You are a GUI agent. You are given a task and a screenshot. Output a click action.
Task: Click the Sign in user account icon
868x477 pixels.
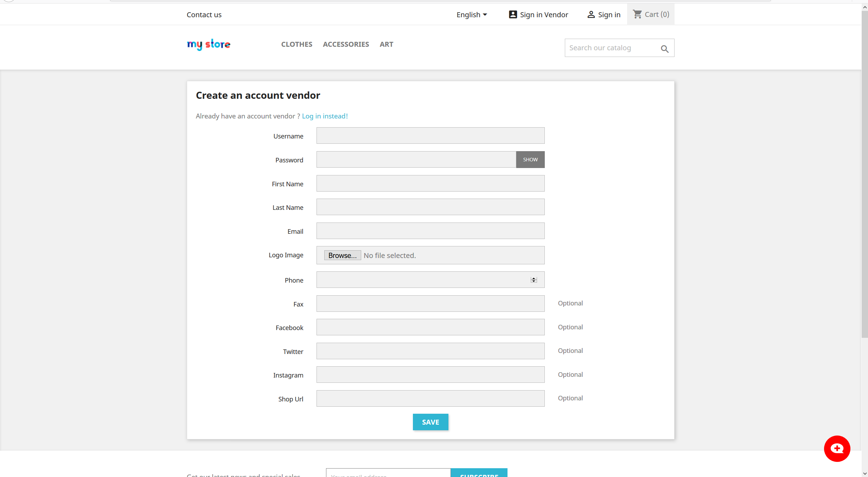(x=589, y=14)
